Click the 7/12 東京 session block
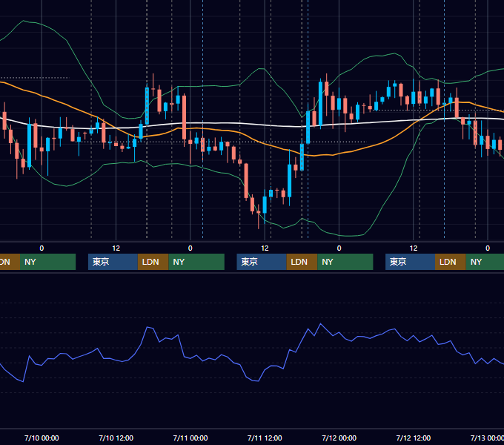 [410, 262]
